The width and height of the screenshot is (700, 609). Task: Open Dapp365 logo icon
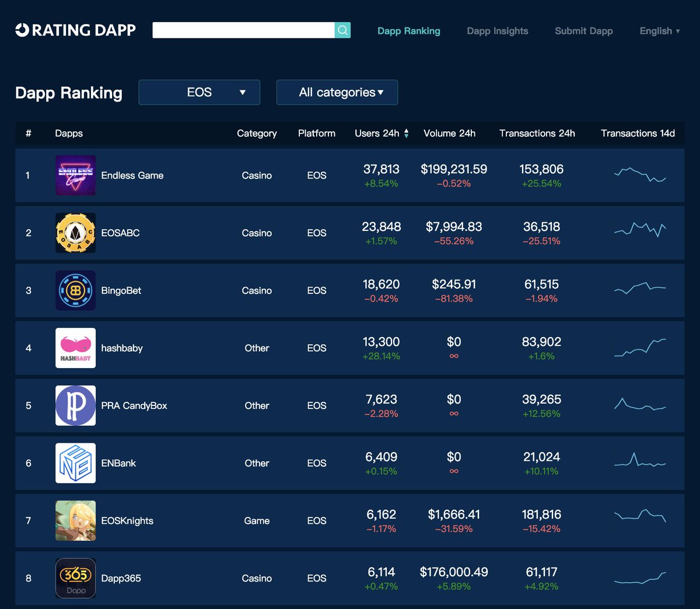(x=75, y=578)
